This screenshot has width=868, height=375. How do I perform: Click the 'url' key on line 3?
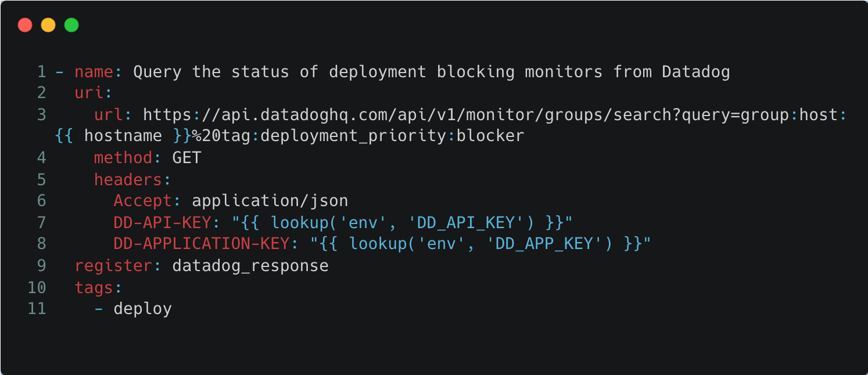(x=109, y=115)
